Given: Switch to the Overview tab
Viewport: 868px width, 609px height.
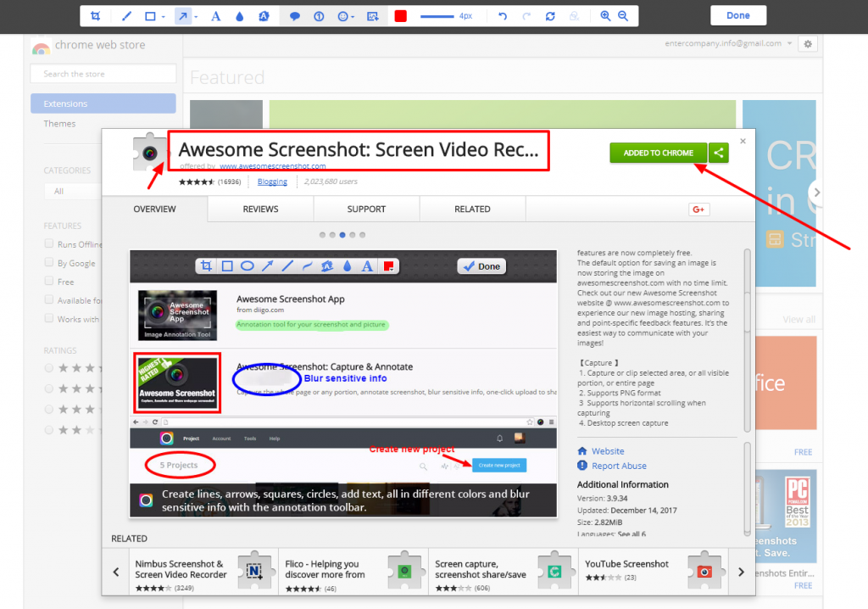Looking at the screenshot, I should (154, 209).
